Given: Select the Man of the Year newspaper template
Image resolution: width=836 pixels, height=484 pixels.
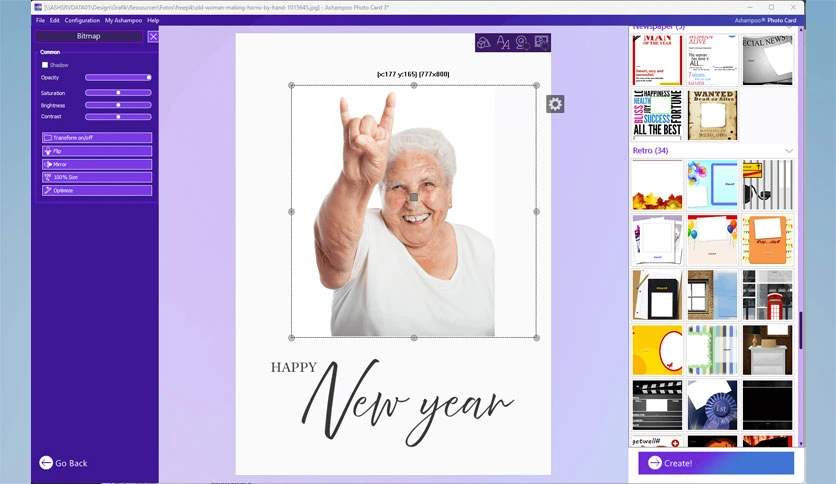Looking at the screenshot, I should click(x=657, y=60).
